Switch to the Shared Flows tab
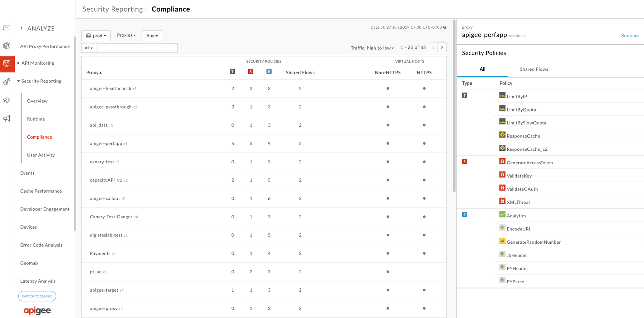The image size is (644, 318). [x=534, y=69]
